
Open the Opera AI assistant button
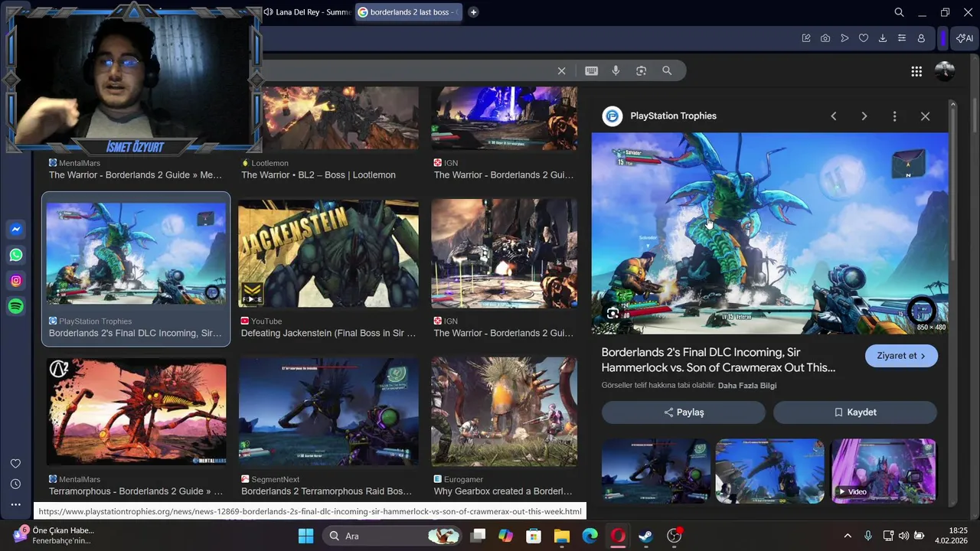click(x=965, y=38)
